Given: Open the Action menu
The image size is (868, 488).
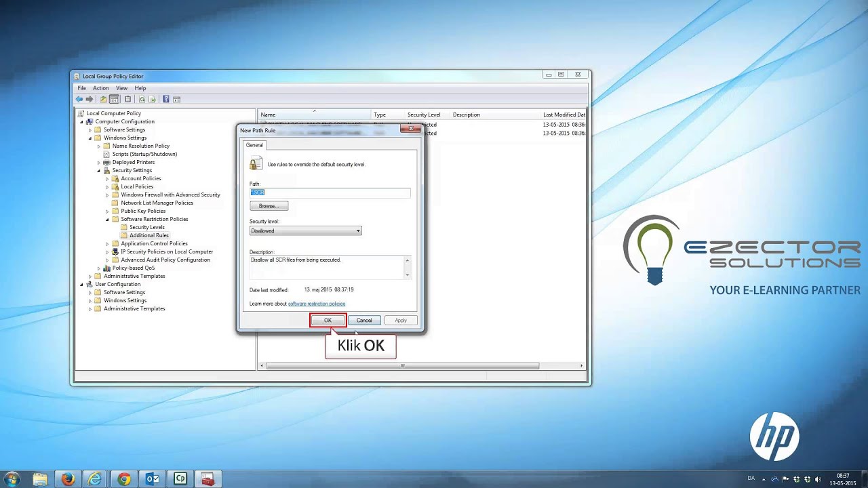Looking at the screenshot, I should (100, 88).
